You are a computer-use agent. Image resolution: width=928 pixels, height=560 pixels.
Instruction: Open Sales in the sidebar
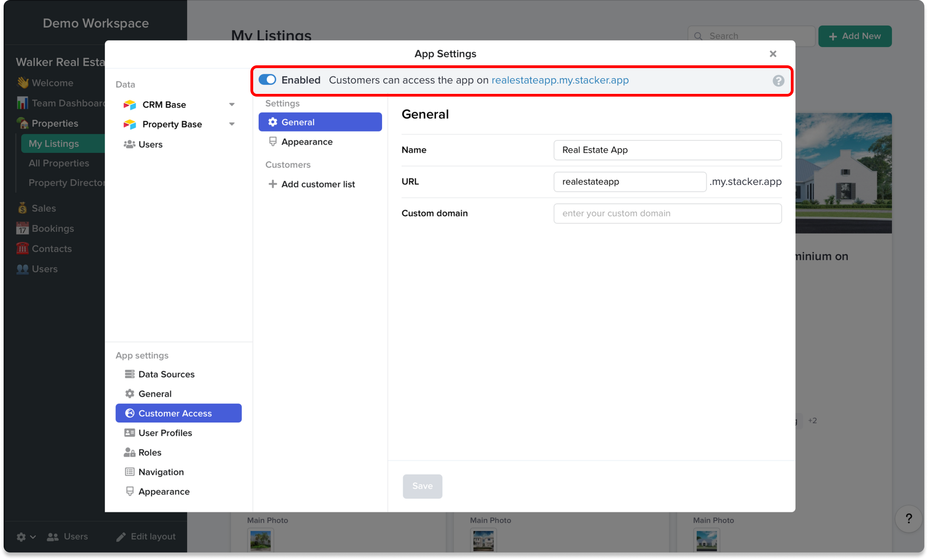44,208
